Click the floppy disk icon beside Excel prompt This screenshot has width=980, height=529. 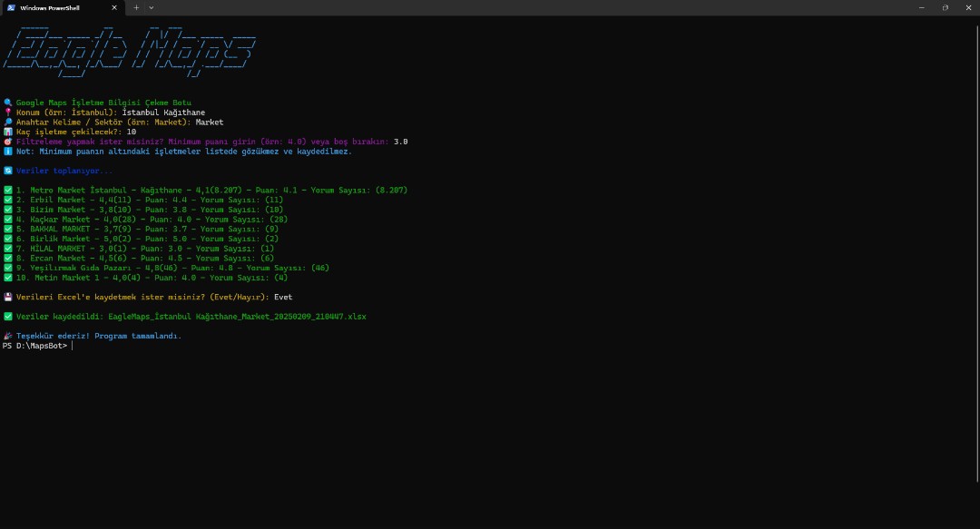(8, 297)
